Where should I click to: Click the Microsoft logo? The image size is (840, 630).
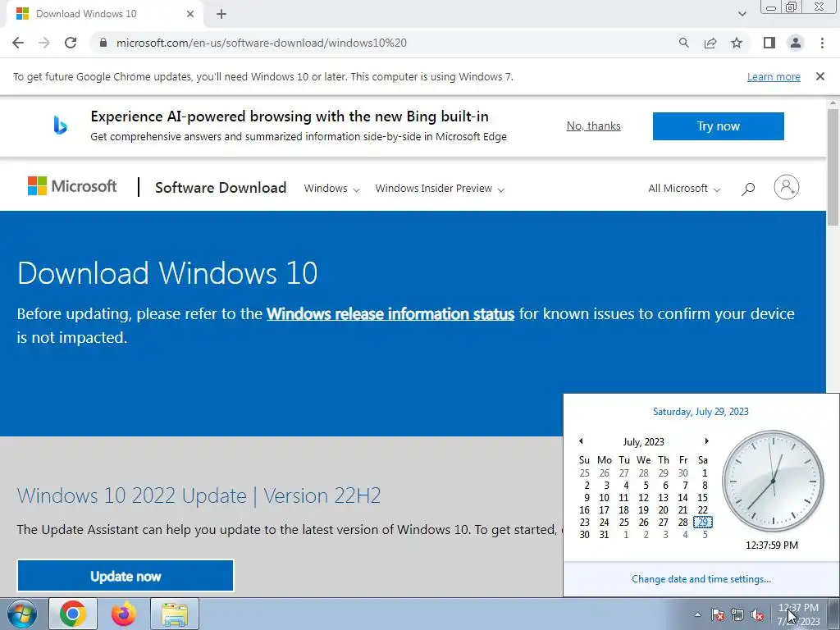tap(72, 186)
